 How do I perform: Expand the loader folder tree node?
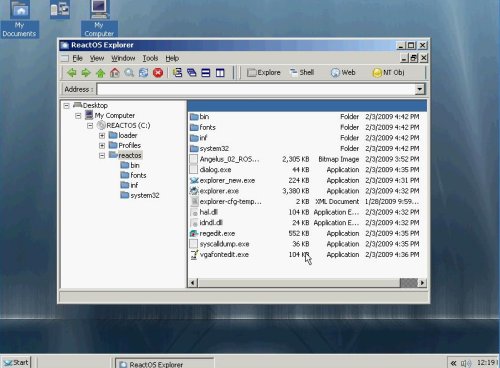(x=102, y=136)
